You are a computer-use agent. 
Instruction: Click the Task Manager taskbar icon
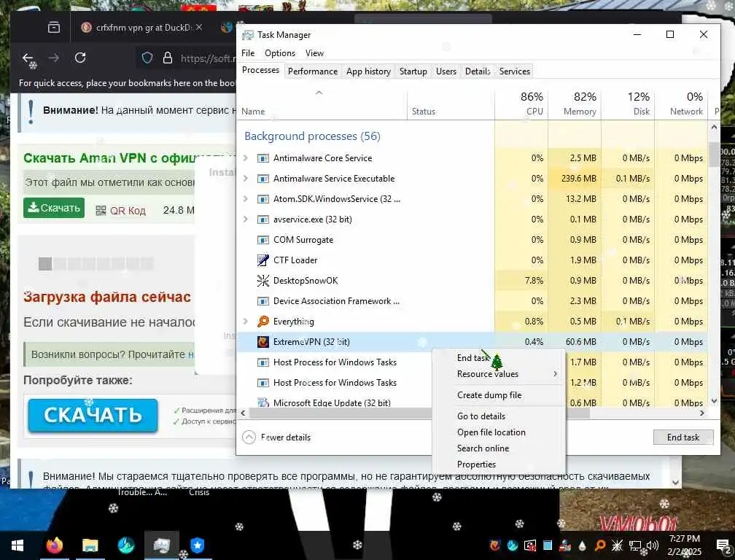(x=161, y=545)
